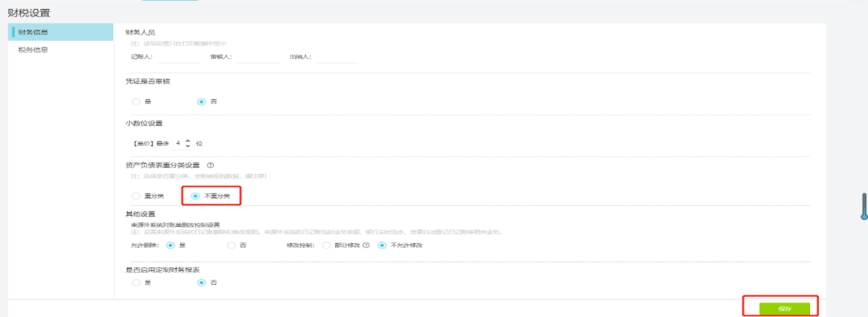
Task: Increase the 单价 decimal places with the up arrow
Action: click(x=187, y=141)
